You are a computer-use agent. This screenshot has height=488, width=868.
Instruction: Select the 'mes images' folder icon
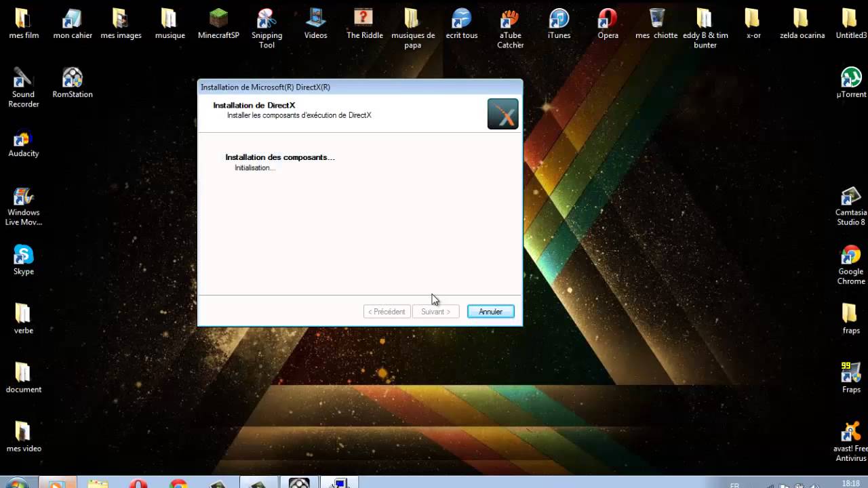[121, 23]
